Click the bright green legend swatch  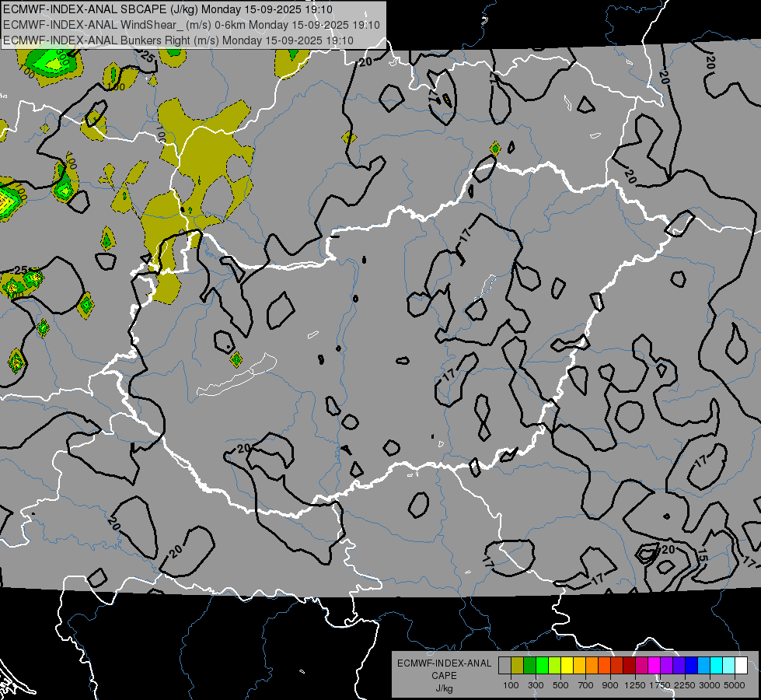coord(542,666)
